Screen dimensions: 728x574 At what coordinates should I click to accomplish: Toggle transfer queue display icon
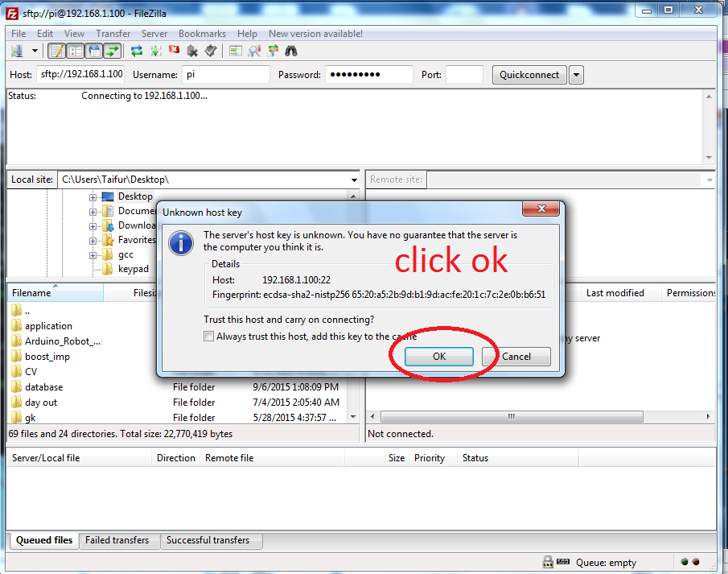pos(113,51)
